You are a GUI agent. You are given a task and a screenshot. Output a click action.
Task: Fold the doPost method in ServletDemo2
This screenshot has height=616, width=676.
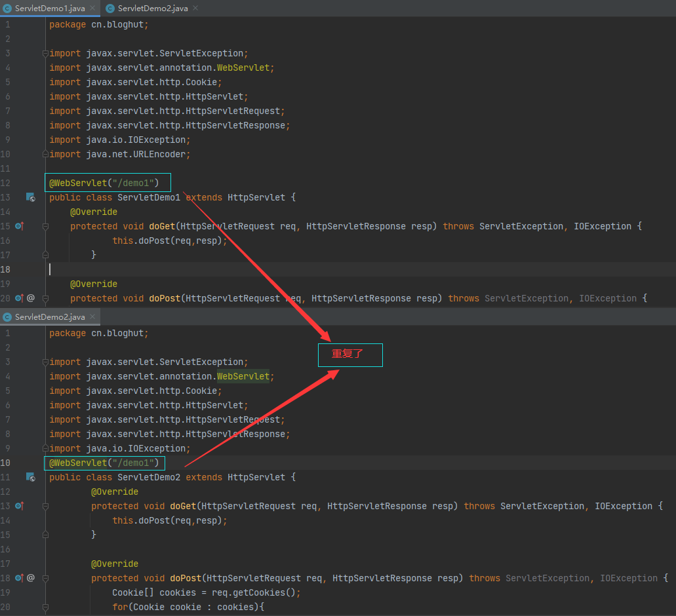[x=45, y=578]
